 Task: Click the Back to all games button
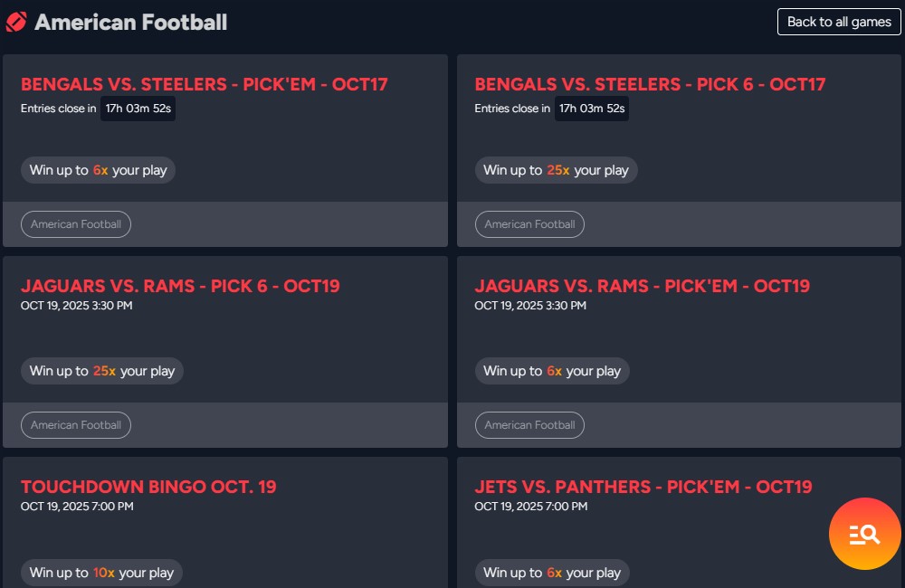[839, 22]
